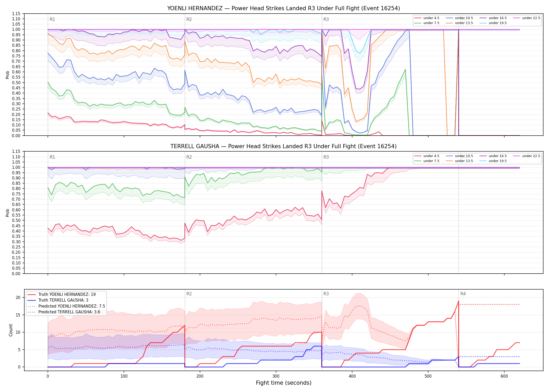Click the R2 marker in the Gausha chart
Screen dimensions: 549x392
pyautogui.click(x=189, y=157)
